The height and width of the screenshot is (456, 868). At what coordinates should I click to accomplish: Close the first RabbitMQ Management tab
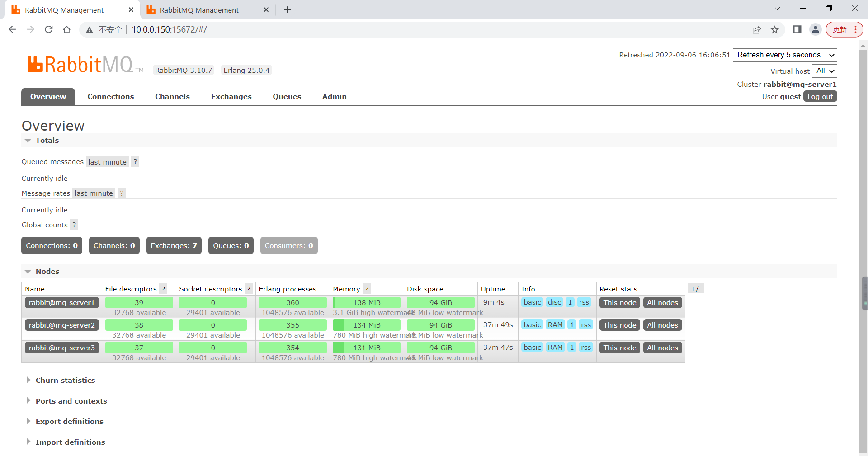(x=131, y=9)
